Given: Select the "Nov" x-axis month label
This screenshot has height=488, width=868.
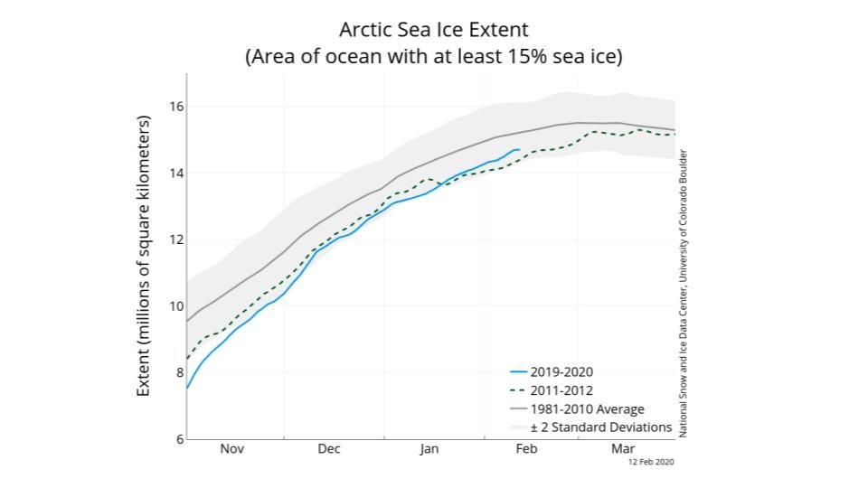Looking at the screenshot, I should click(232, 450).
